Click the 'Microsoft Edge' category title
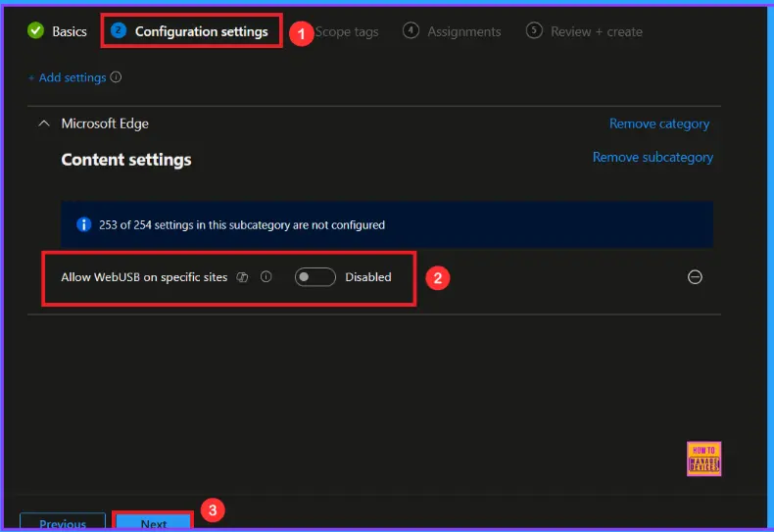774x532 pixels. click(x=105, y=123)
